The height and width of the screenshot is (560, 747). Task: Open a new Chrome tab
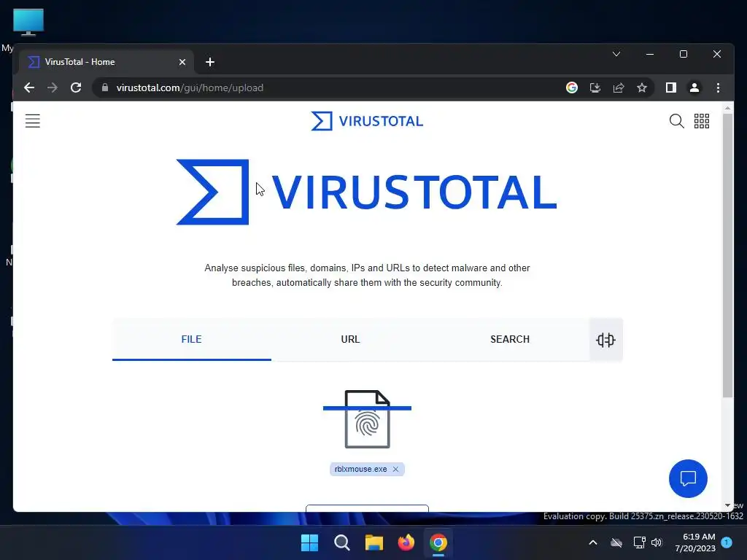(209, 62)
